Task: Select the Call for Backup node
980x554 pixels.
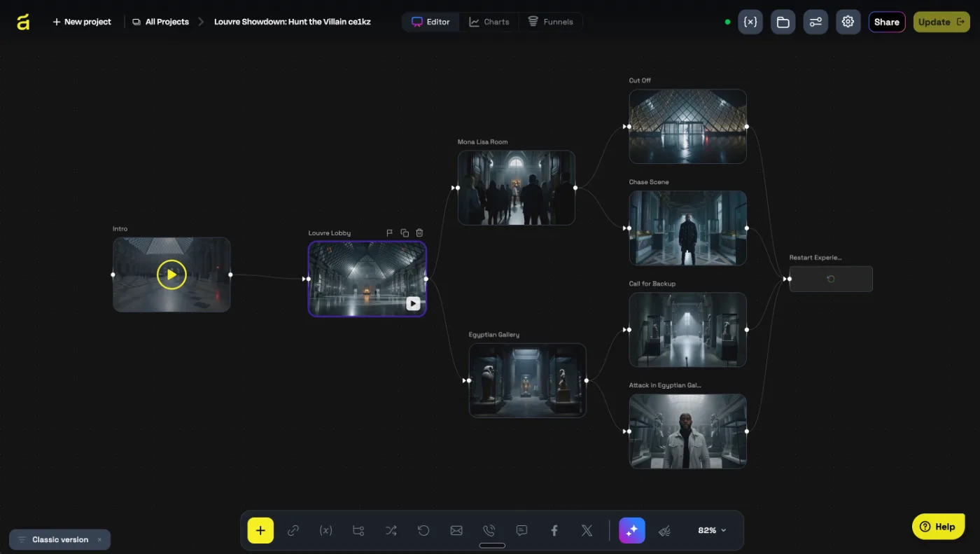Action: click(687, 329)
